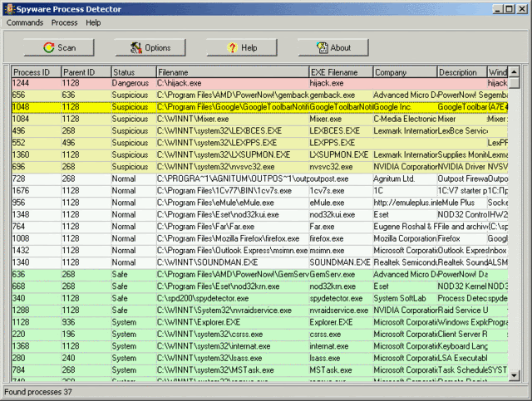The height and width of the screenshot is (401, 532).
Task: Select 1cv7s.exe process row
Action: pos(259,190)
